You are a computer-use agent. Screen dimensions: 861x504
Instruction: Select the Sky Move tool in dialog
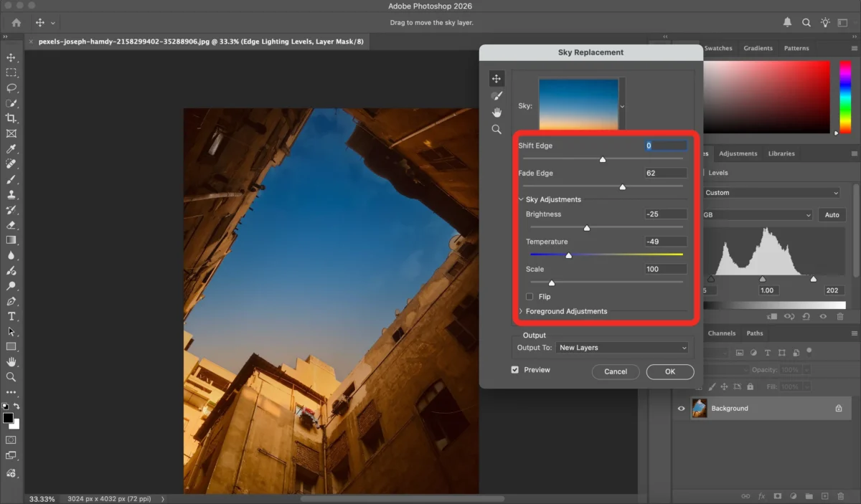click(496, 79)
